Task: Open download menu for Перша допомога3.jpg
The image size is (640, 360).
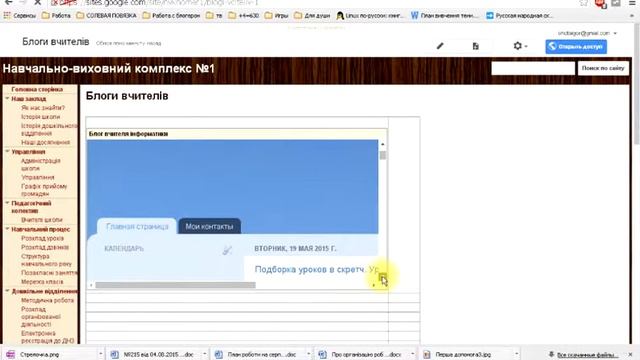Action: point(517,354)
